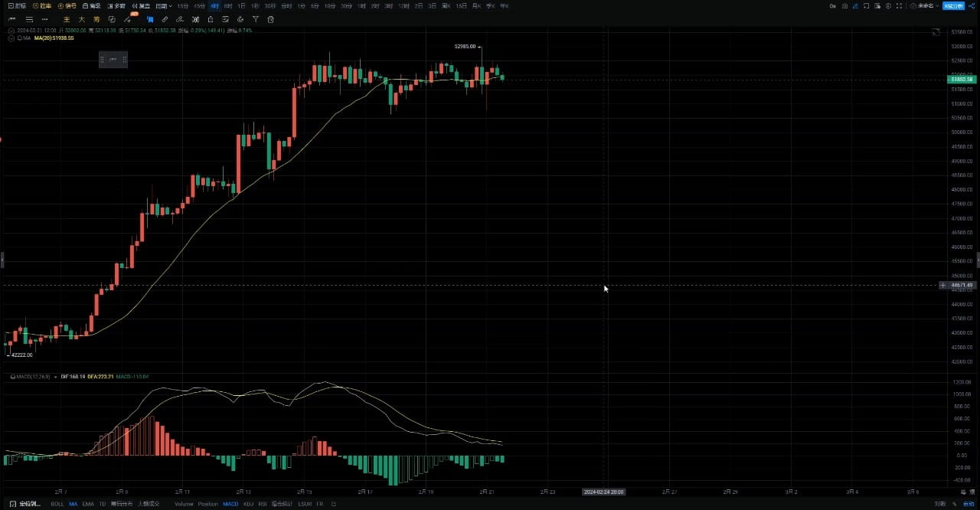Viewport: 980px width, 510px height.
Task: Click the share icon at top right
Action: point(972,6)
